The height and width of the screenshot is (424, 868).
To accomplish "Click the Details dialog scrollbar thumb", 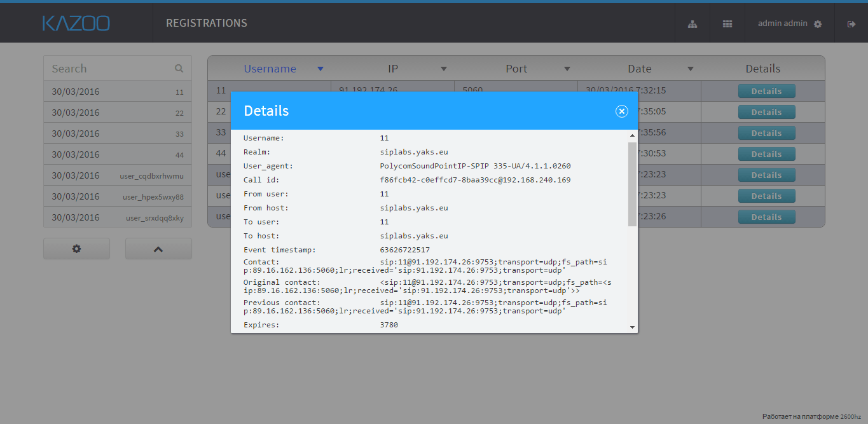I will tap(632, 184).
